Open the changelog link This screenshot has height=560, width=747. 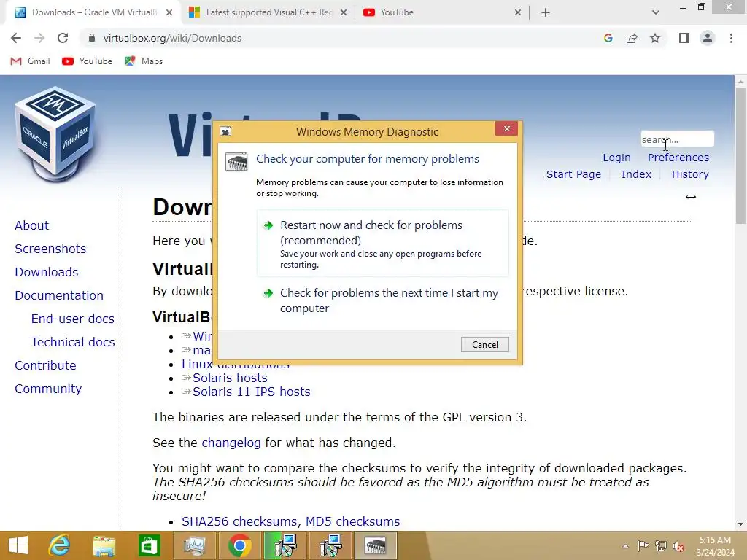[231, 443]
